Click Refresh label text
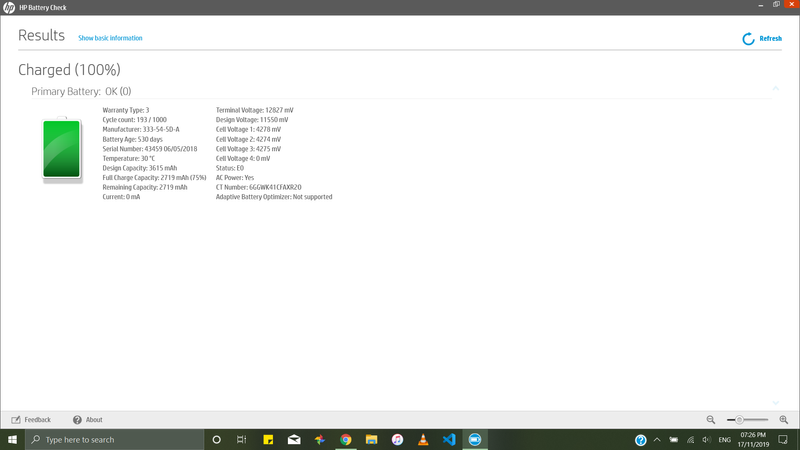This screenshot has height=450, width=800. (770, 39)
